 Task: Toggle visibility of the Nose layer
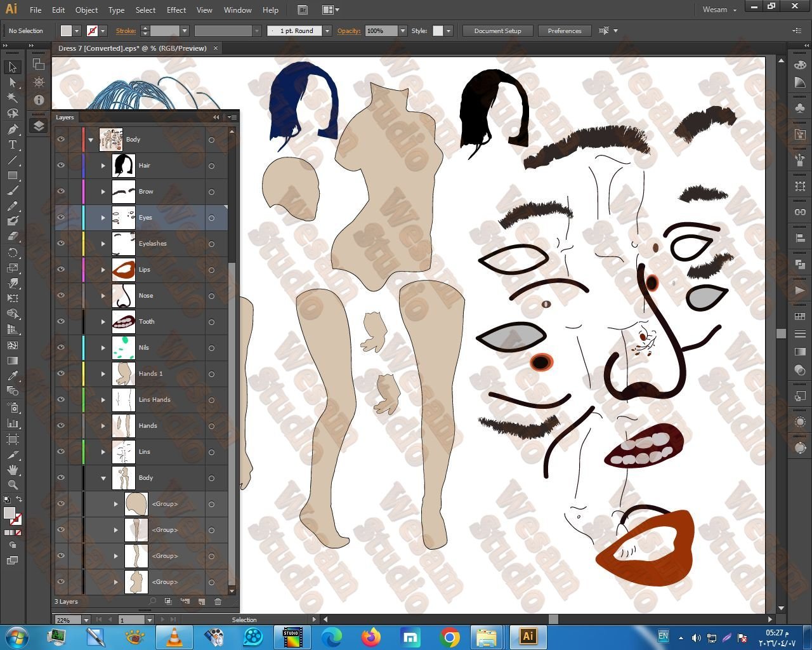tap(61, 296)
